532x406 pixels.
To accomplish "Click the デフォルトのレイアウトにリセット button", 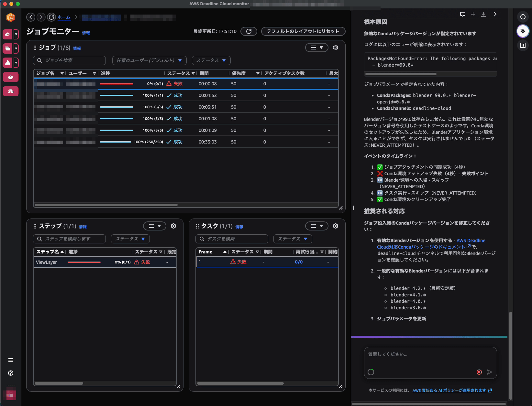I will (x=303, y=31).
